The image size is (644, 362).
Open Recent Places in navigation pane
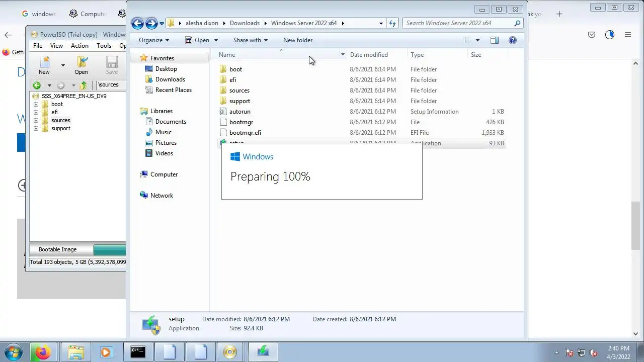coord(173,90)
